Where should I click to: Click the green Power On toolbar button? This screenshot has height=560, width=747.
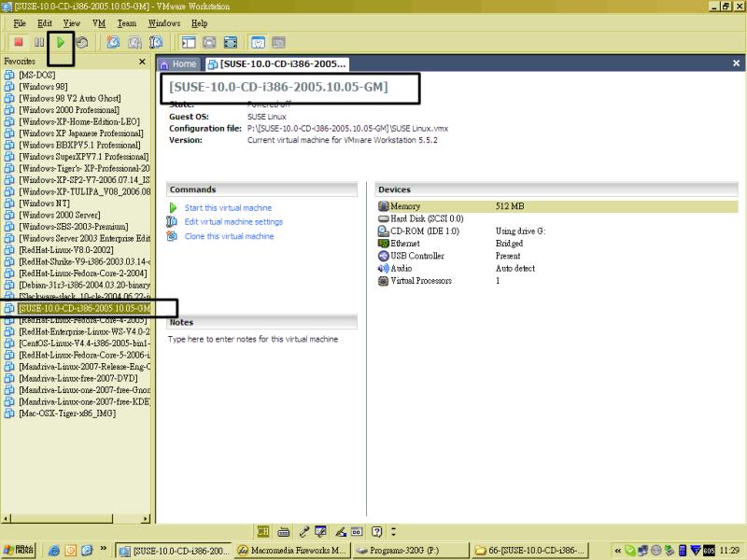[x=61, y=42]
